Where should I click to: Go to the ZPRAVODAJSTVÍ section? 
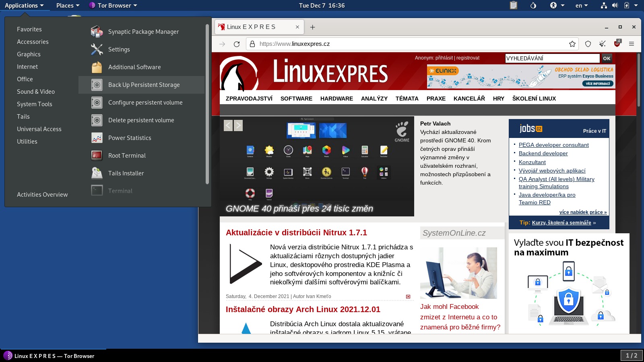click(249, 99)
